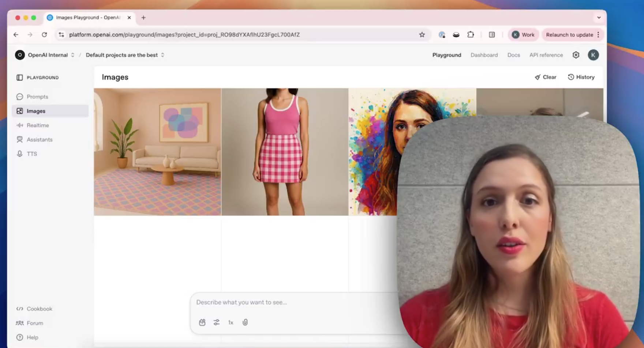Collapse the Playground sidebar panel icon
The height and width of the screenshot is (348, 644).
tap(20, 78)
